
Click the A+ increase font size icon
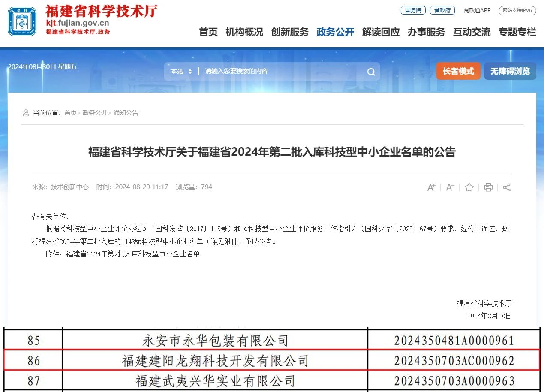[x=431, y=187]
